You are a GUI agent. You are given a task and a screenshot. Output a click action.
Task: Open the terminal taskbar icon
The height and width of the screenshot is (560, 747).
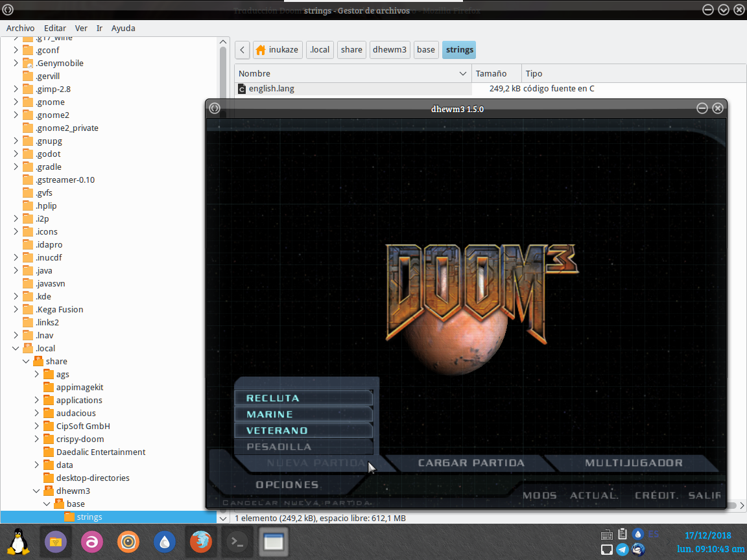[237, 542]
